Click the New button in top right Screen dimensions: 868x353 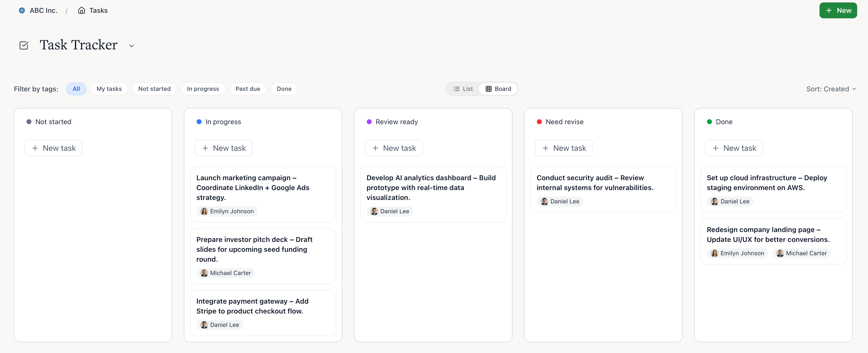[838, 10]
